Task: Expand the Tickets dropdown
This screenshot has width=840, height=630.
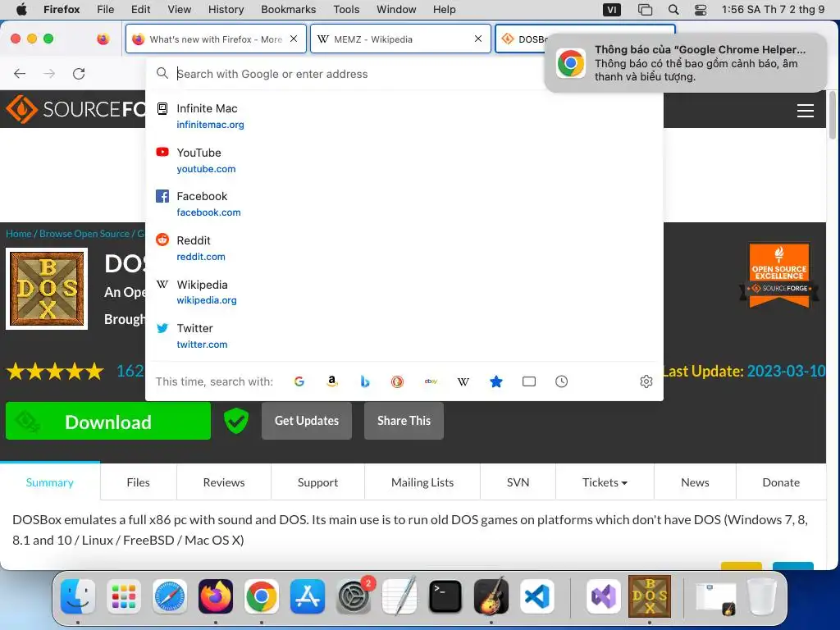Action: pos(605,482)
